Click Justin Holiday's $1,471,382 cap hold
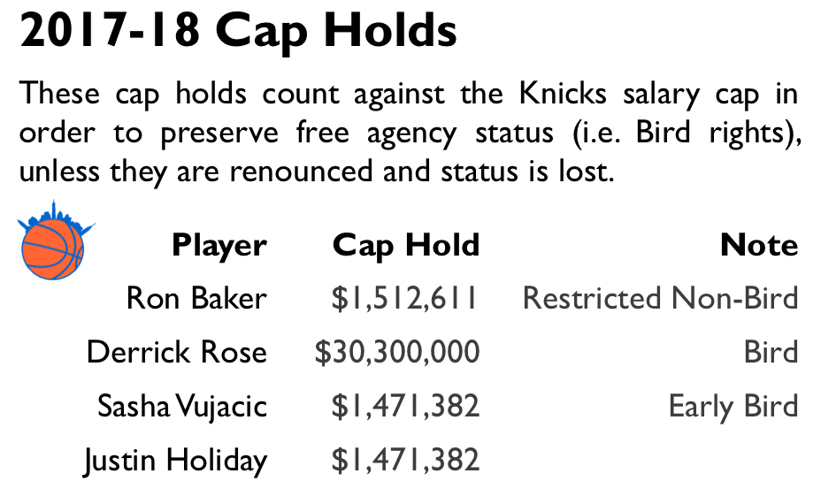This screenshot has width=821, height=504. pyautogui.click(x=405, y=460)
